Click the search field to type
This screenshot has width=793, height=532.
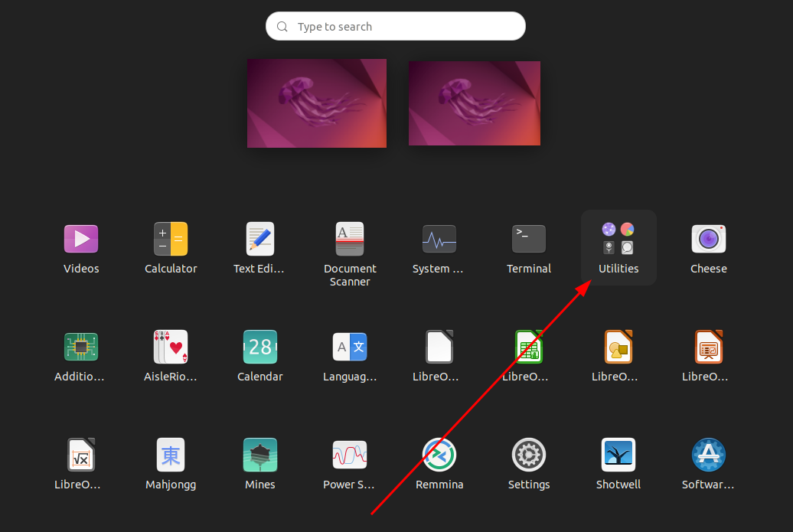pos(395,25)
